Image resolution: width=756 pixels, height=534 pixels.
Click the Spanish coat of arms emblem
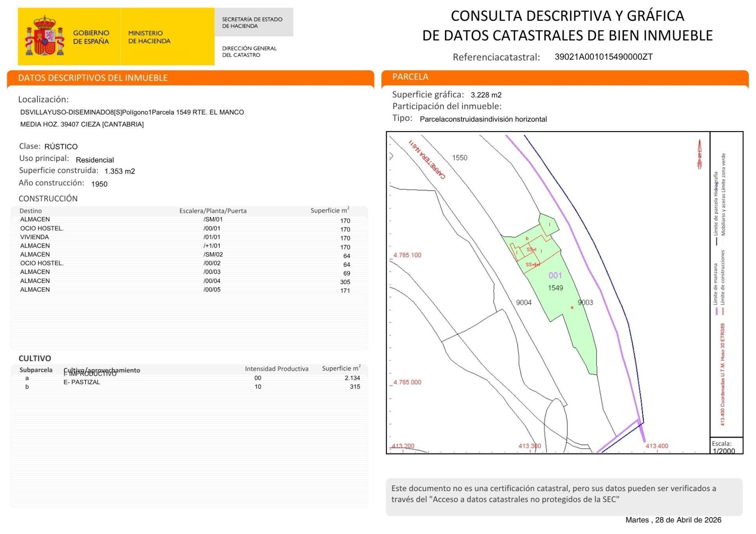44,36
